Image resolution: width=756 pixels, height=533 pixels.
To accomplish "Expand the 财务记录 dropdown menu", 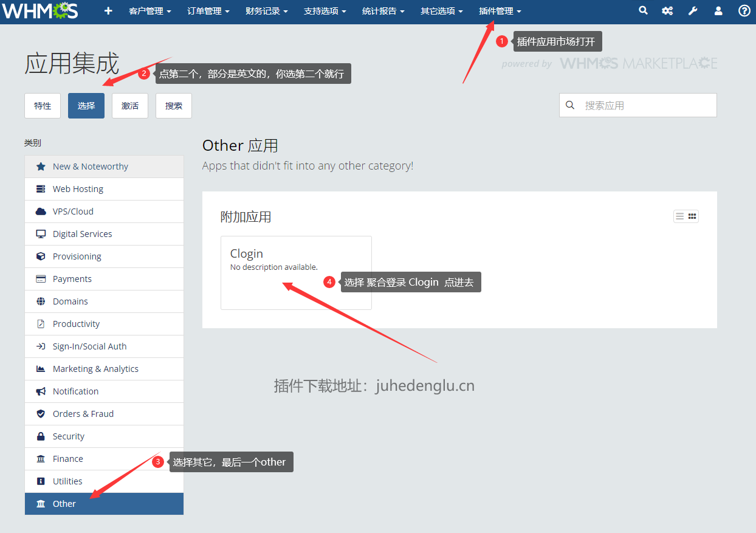I will 266,11.
